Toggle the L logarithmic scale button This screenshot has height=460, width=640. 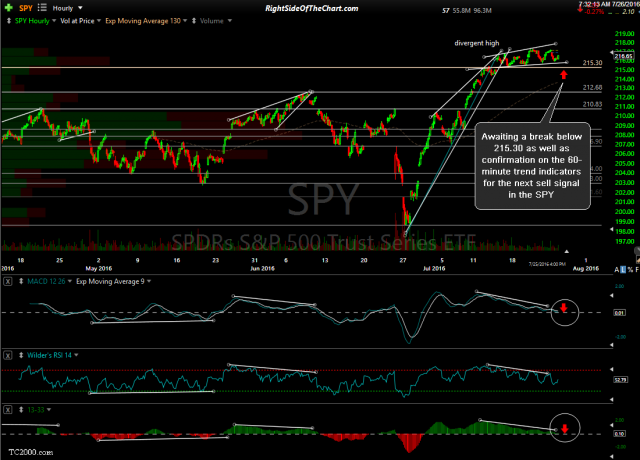click(623, 270)
